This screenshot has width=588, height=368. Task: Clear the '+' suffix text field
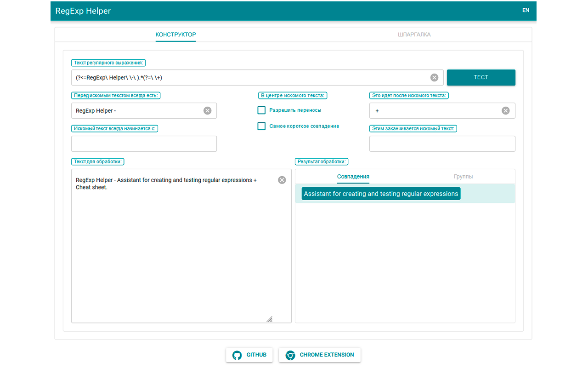pos(505,110)
